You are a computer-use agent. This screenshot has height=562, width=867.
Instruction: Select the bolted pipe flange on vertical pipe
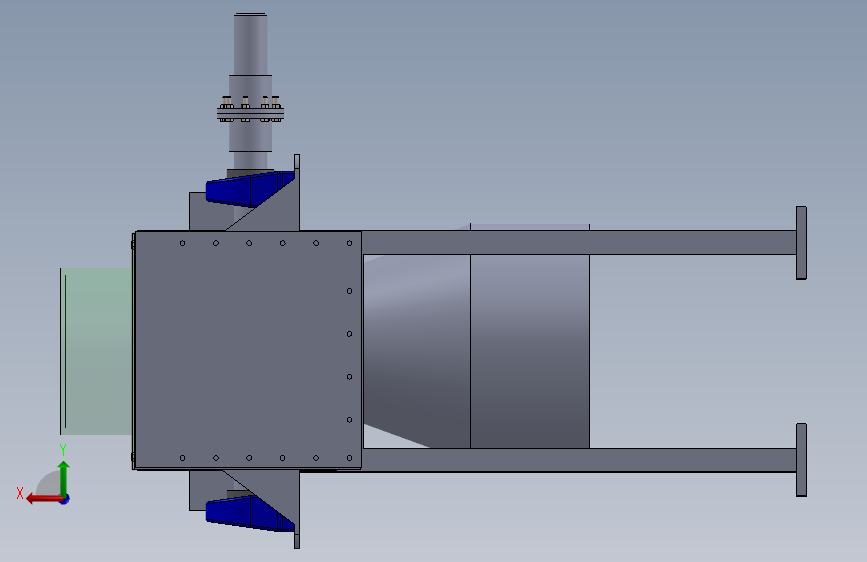click(250, 115)
